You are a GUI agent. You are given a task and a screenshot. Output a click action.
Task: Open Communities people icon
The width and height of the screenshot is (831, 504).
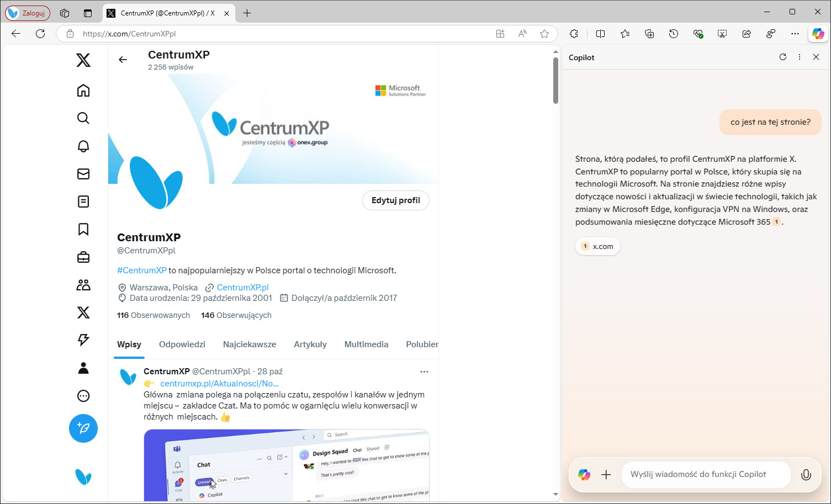(83, 285)
